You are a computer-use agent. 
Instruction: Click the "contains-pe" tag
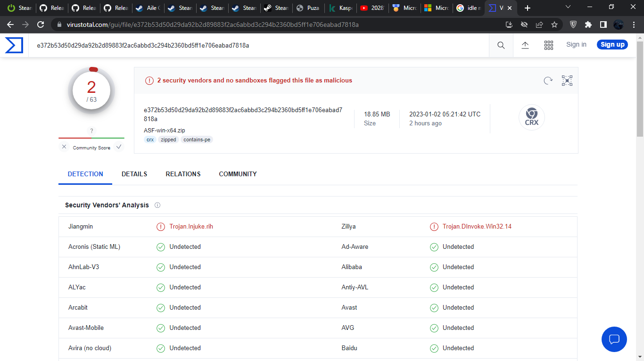pos(197,140)
